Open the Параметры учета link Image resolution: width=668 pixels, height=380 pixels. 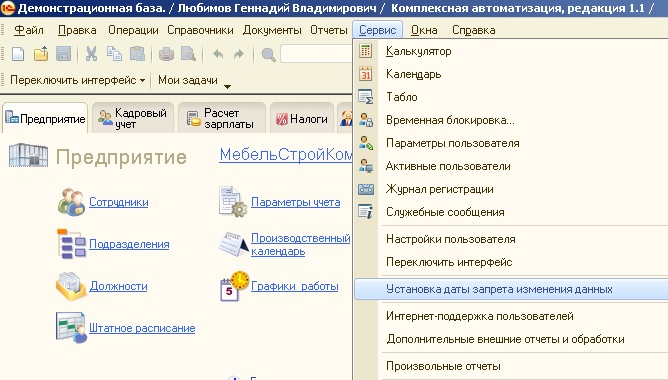tap(295, 202)
